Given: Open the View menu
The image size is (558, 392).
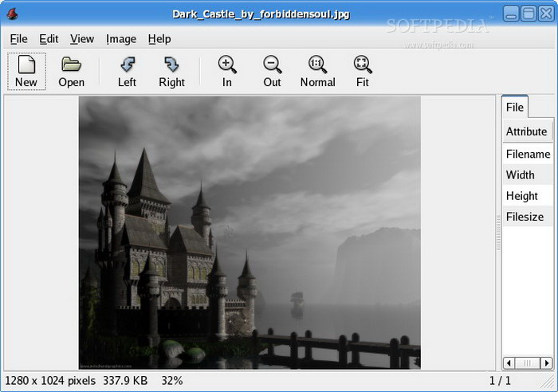Looking at the screenshot, I should (x=82, y=39).
